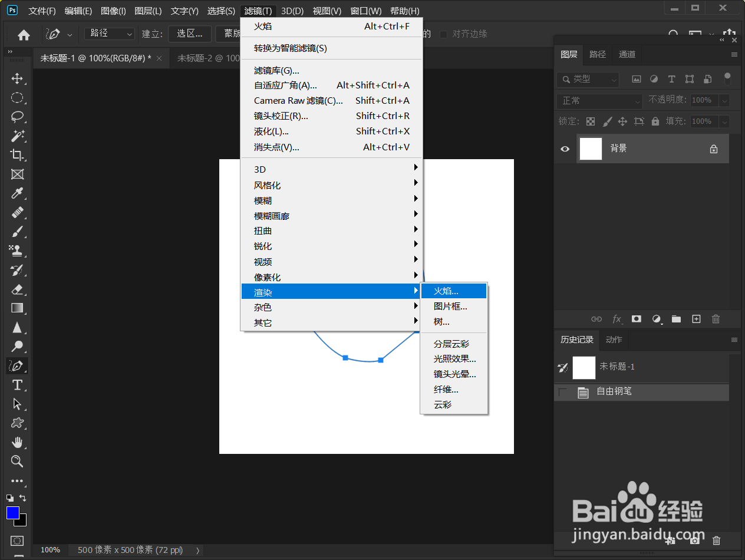The image size is (745, 560).
Task: Select the Move tool
Action: (x=17, y=78)
